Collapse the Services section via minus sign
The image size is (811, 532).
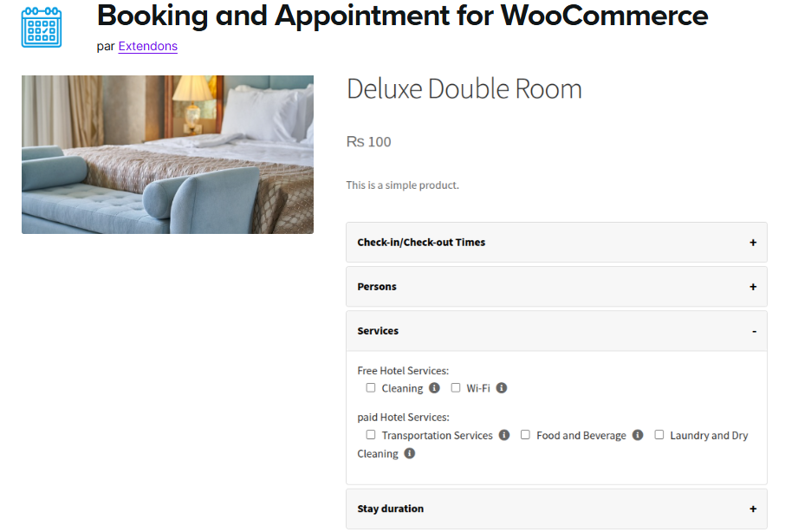pyautogui.click(x=754, y=331)
